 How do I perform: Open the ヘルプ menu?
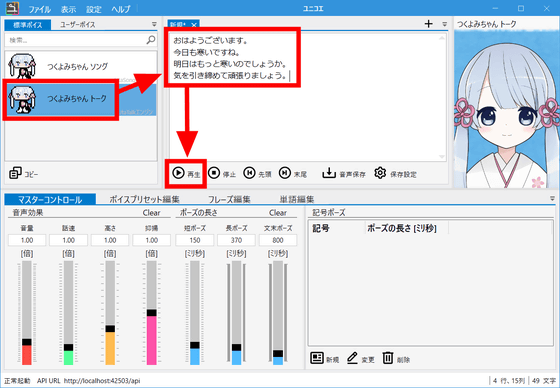pyautogui.click(x=121, y=9)
